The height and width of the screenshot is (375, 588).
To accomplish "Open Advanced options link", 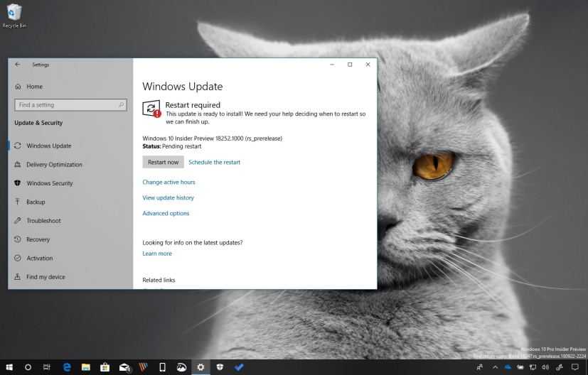I will click(x=166, y=213).
